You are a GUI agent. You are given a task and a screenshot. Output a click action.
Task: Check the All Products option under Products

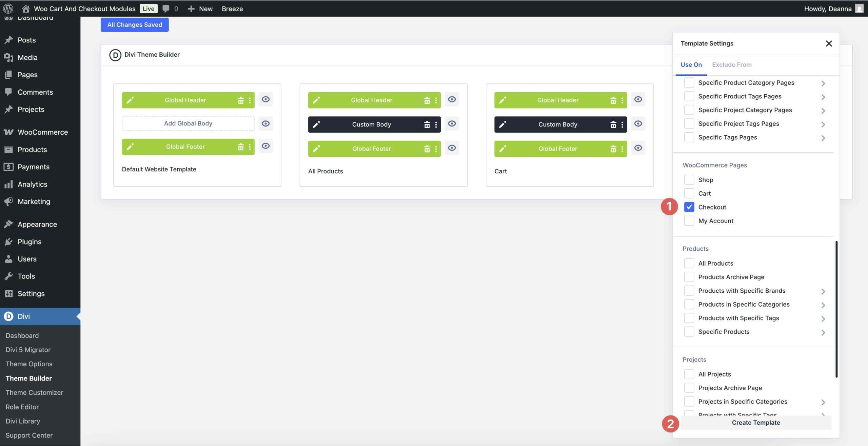click(689, 263)
